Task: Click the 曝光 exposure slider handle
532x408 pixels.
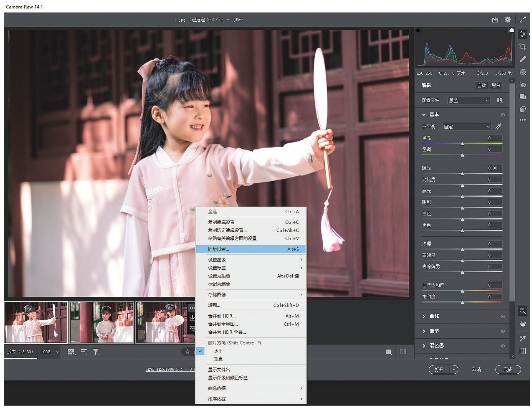Action: click(462, 174)
